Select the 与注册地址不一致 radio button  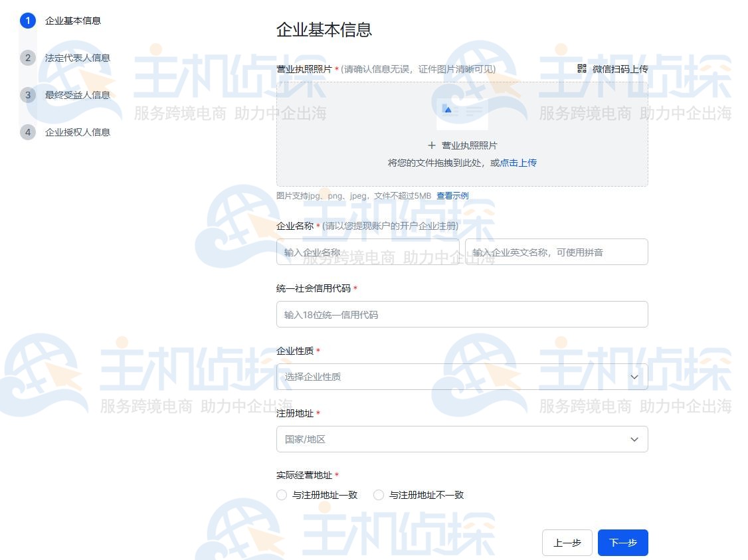(x=378, y=494)
